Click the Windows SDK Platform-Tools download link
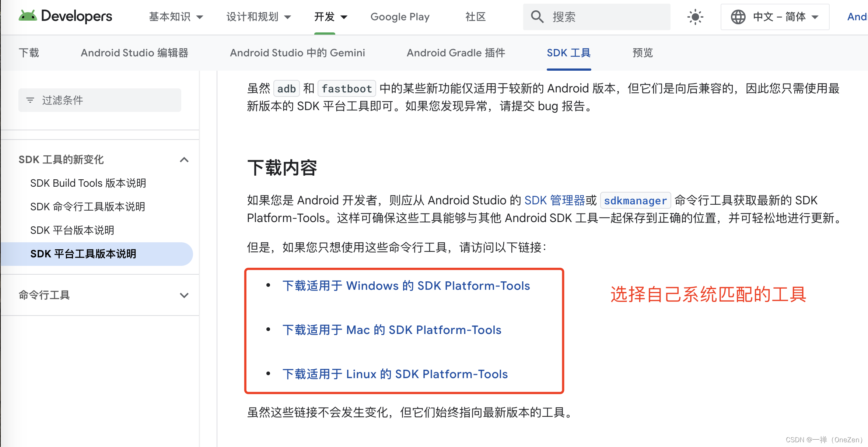 pyautogui.click(x=406, y=286)
